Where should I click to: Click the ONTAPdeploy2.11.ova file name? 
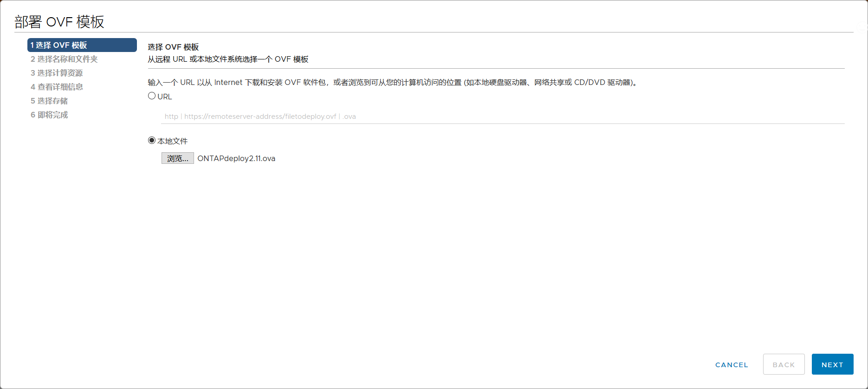(236, 158)
